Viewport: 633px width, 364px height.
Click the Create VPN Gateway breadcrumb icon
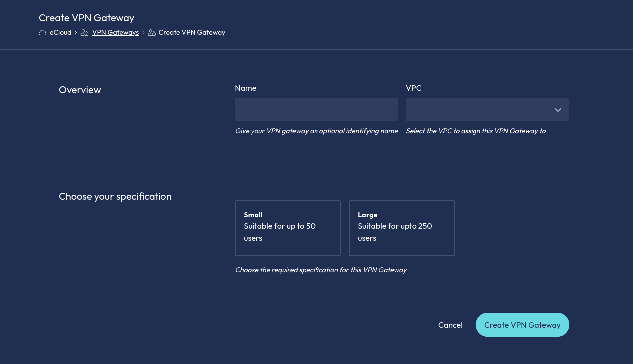pyautogui.click(x=152, y=32)
